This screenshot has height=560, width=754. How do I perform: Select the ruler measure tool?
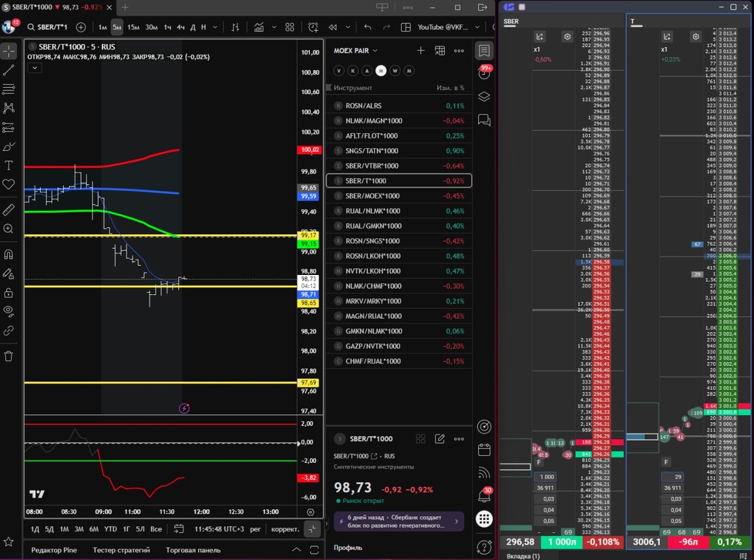[9, 209]
